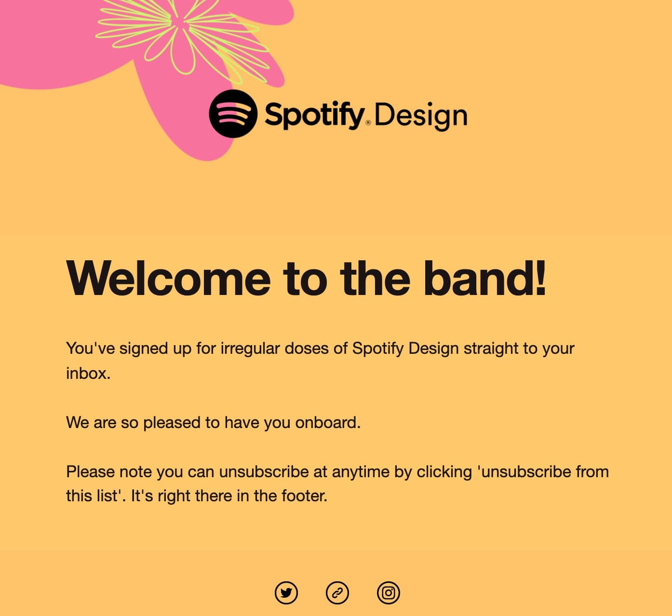The height and width of the screenshot is (616, 672).
Task: Click the small registered trademark symbol
Action: coord(368,122)
